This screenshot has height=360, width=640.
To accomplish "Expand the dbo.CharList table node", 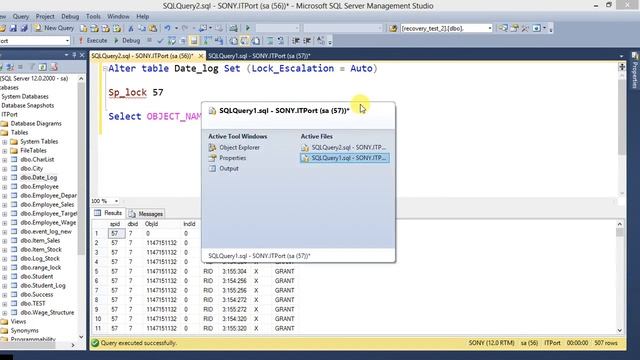I will tap(4, 160).
